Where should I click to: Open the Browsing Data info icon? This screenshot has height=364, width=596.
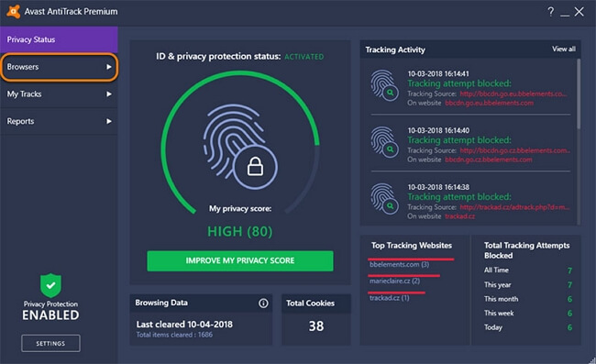[x=263, y=303]
